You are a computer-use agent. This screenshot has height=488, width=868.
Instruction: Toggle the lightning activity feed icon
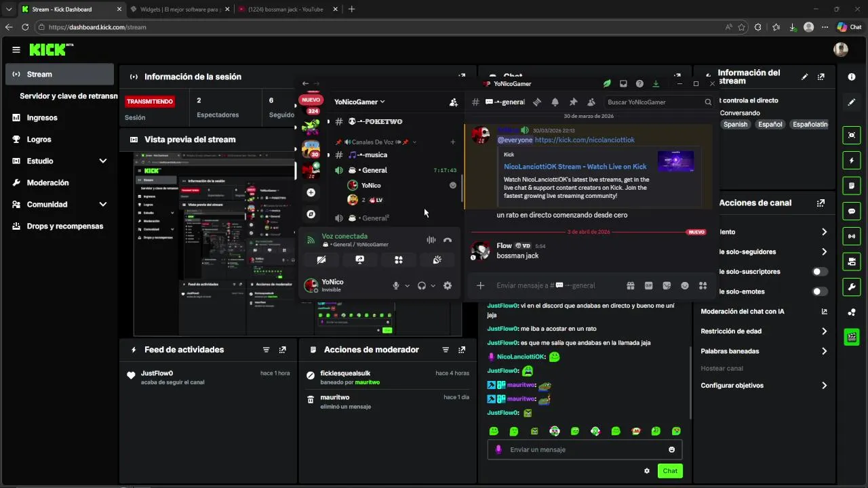coord(852,161)
